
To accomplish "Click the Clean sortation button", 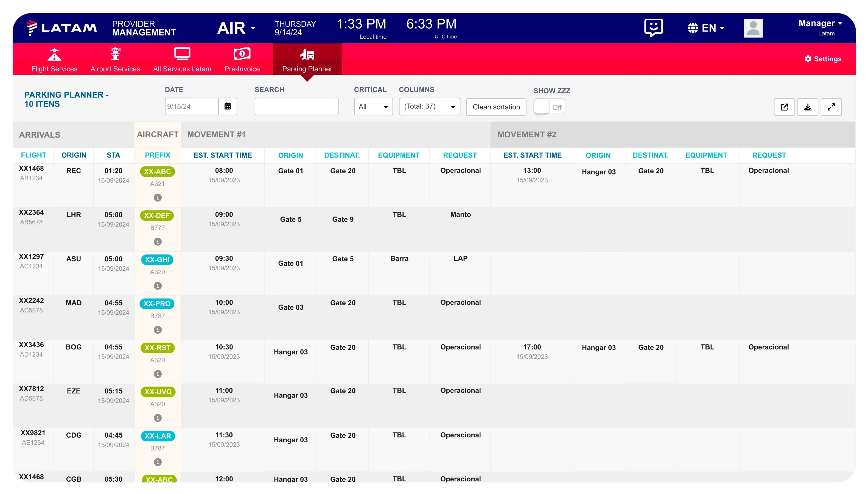I will point(496,107).
